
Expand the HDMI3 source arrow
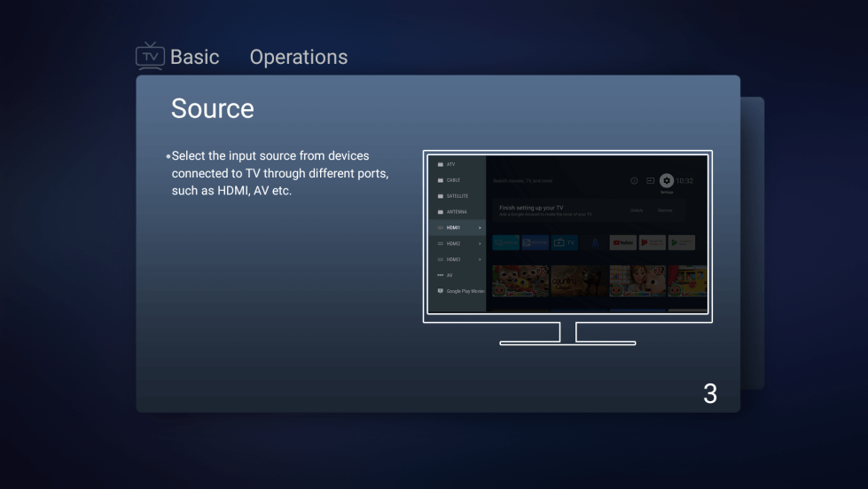click(480, 259)
